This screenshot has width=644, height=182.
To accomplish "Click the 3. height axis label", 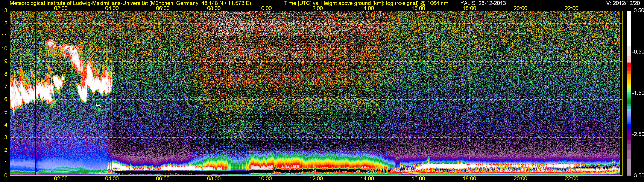I will [6, 137].
